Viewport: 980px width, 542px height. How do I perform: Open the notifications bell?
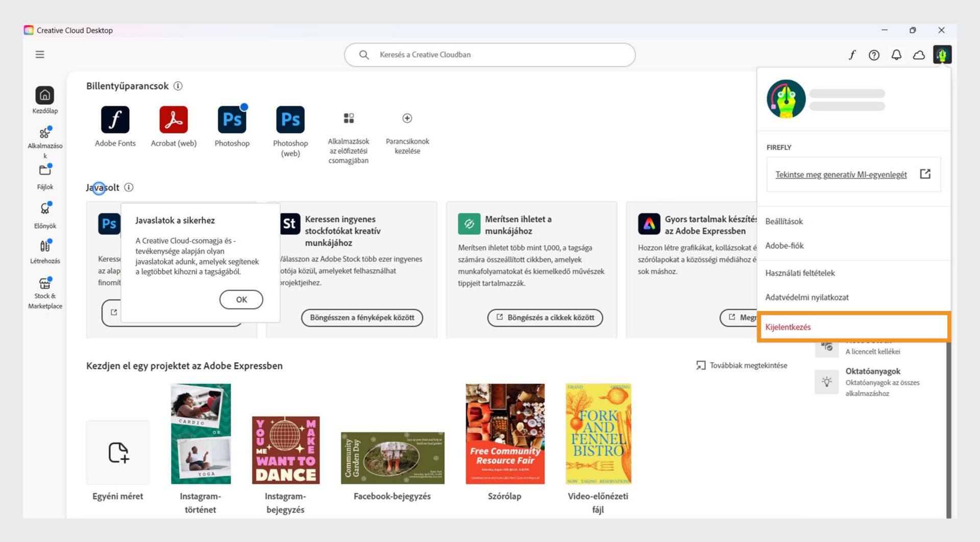tap(896, 55)
